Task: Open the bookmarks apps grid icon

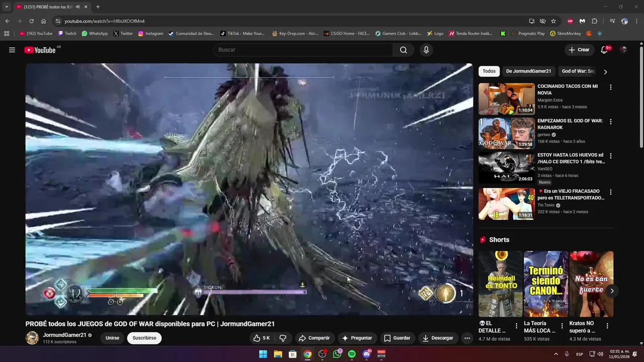Action: [x=7, y=34]
